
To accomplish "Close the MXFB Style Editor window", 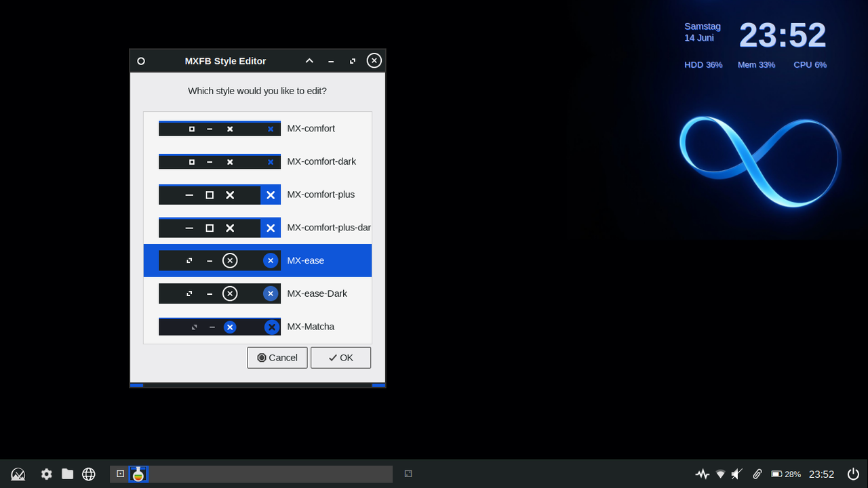I will (x=374, y=61).
